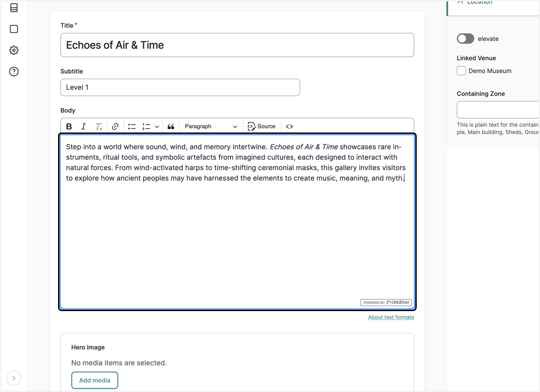The width and height of the screenshot is (540, 392).
Task: Insert a link with link icon
Action: coord(115,126)
